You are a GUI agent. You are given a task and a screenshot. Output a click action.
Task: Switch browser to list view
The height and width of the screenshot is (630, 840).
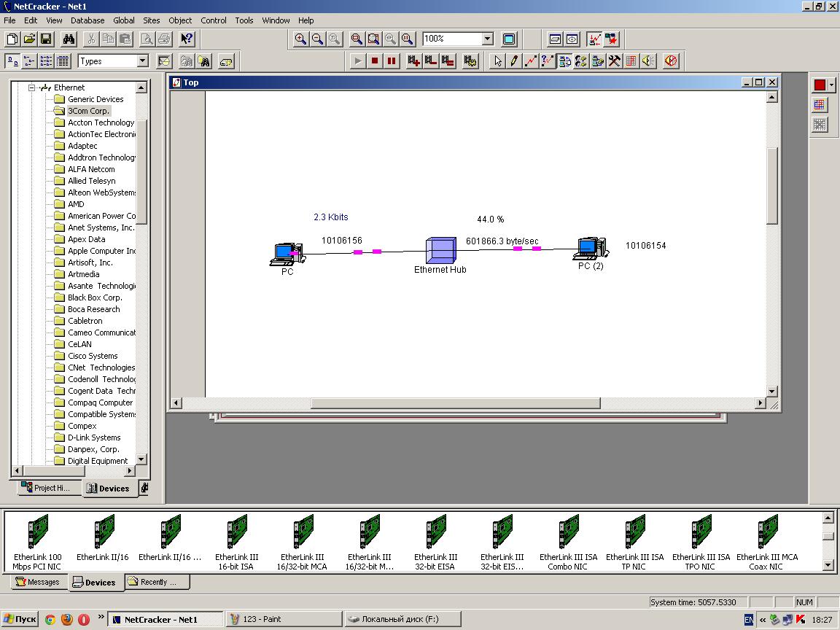[46, 61]
